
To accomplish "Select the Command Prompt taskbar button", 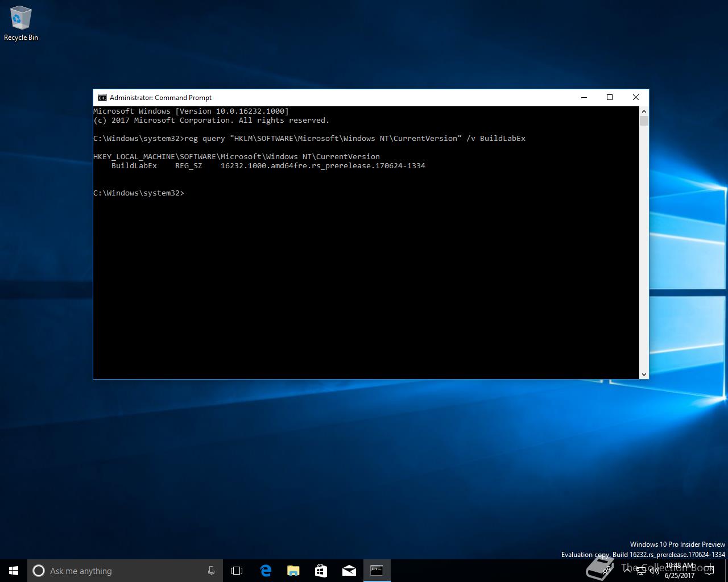I will 377,571.
